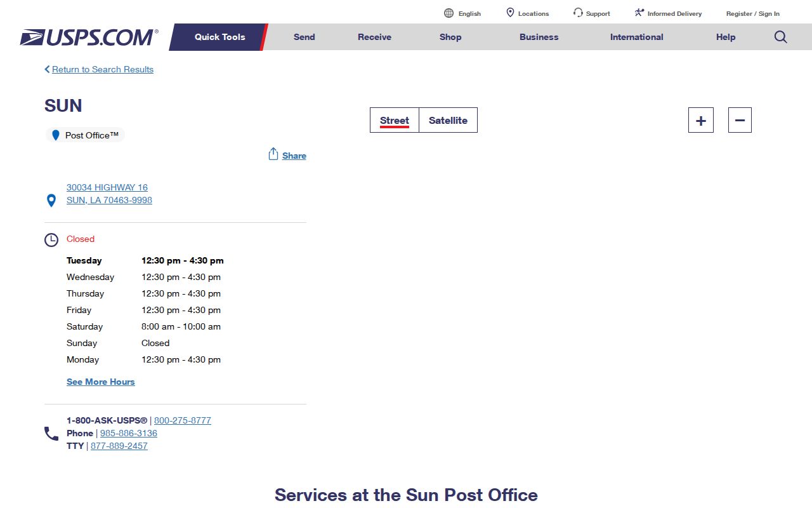The image size is (812, 508).
Task: Click the phone handset icon
Action: click(51, 434)
